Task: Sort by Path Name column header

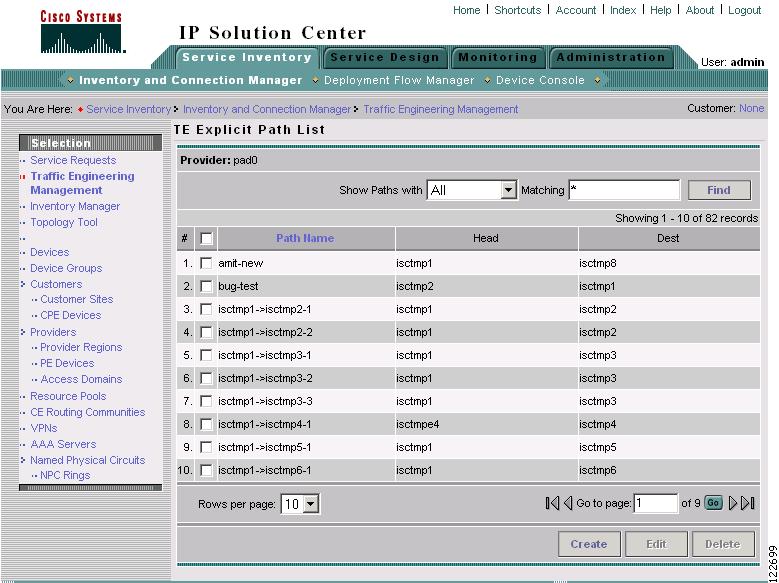Action: click(305, 238)
